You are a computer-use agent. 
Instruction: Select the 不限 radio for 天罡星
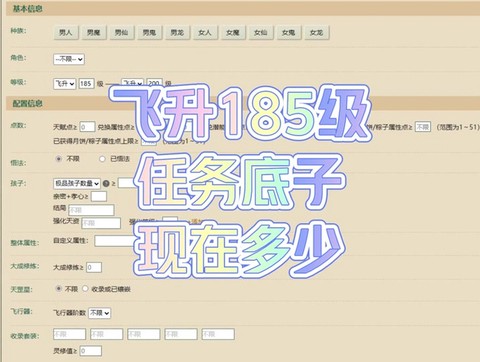point(59,288)
